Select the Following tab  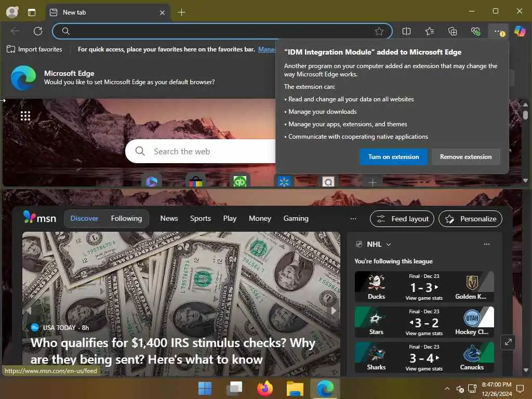(127, 219)
